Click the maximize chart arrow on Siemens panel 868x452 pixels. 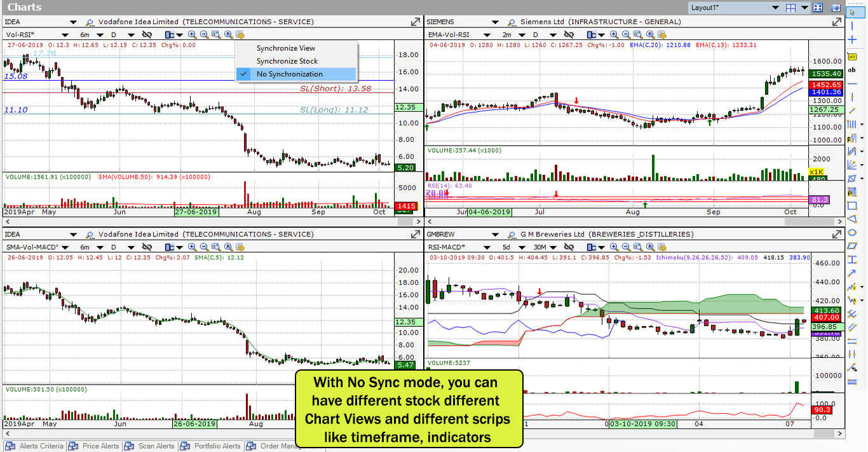[836, 20]
